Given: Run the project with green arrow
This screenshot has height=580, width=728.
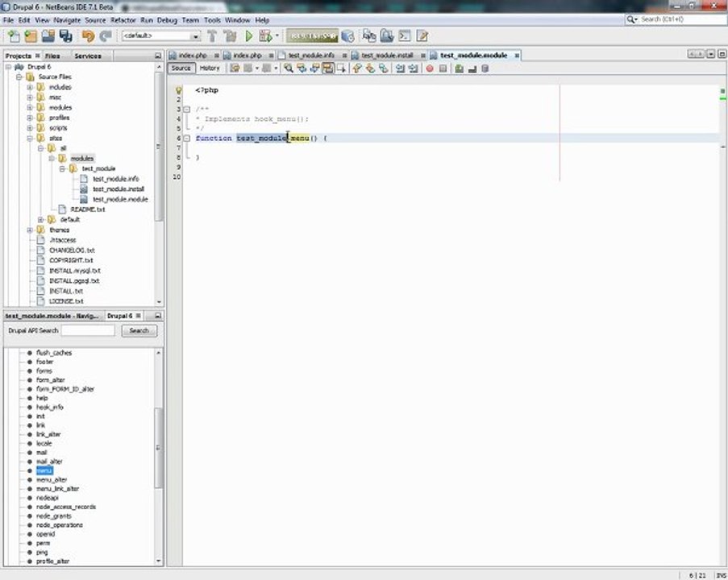Looking at the screenshot, I should (x=249, y=35).
